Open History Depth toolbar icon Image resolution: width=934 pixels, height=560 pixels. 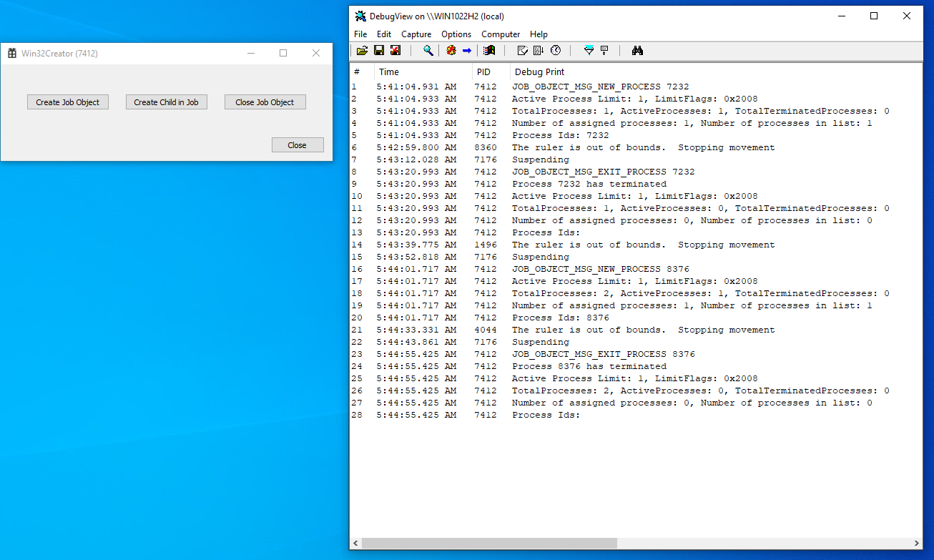pyautogui.click(x=605, y=50)
